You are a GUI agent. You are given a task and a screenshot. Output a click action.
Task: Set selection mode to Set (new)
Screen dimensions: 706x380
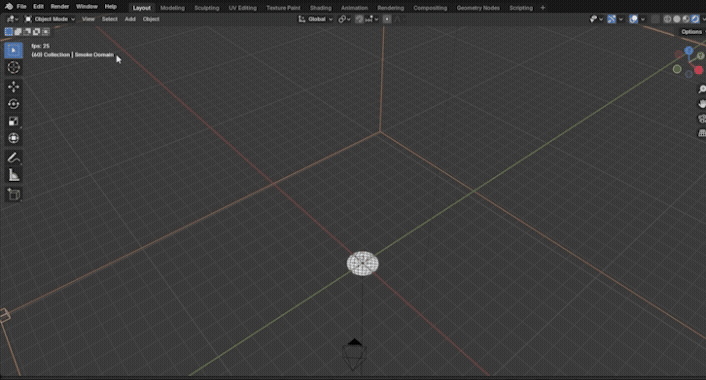pos(9,32)
